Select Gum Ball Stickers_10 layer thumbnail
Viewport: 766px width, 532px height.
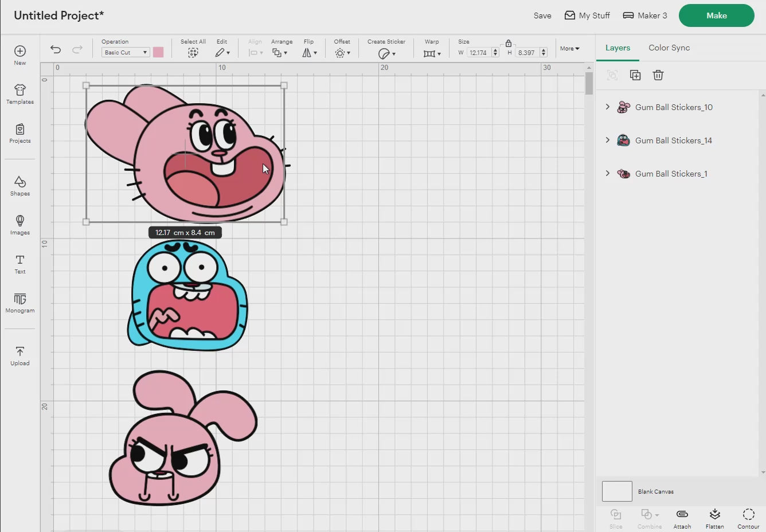[623, 107]
